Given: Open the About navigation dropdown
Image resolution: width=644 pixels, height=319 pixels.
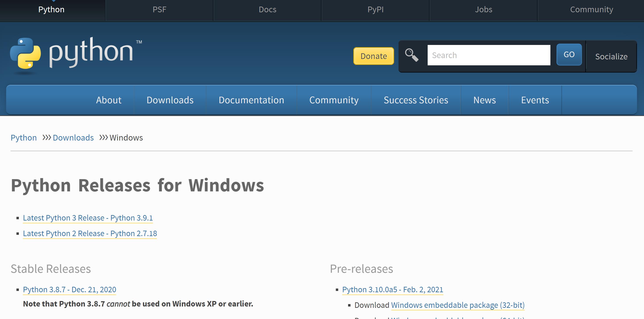Looking at the screenshot, I should pyautogui.click(x=109, y=100).
